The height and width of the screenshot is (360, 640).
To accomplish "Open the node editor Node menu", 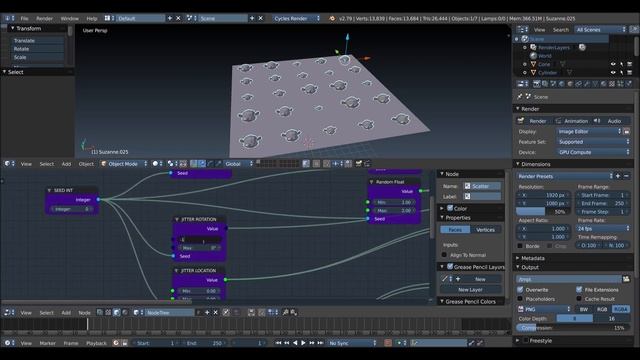I will point(84,313).
